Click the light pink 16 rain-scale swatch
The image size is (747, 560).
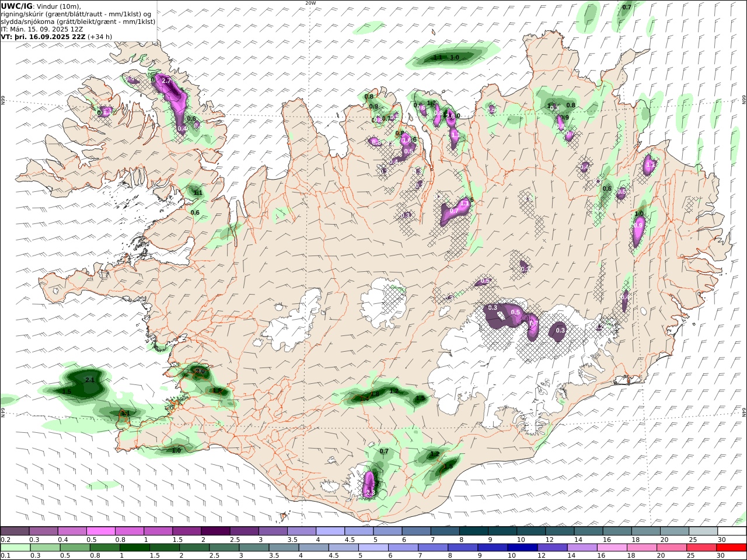tap(611, 548)
